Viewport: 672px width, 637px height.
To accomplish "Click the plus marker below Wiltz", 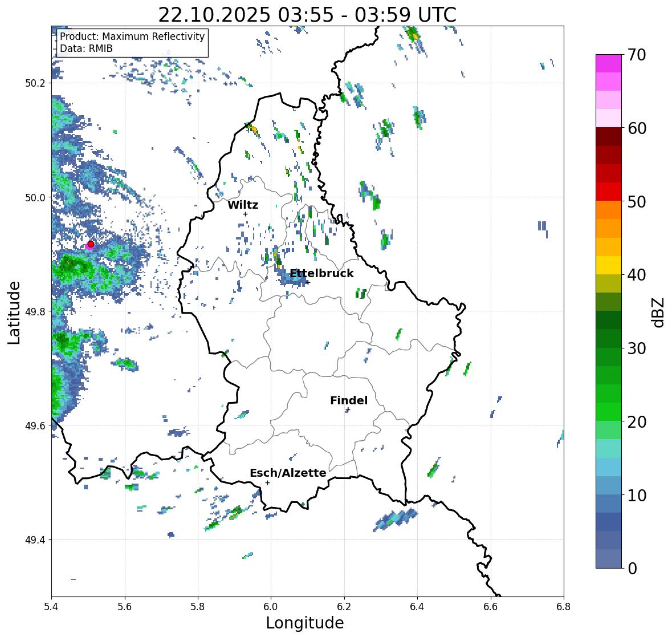I will click(x=245, y=214).
